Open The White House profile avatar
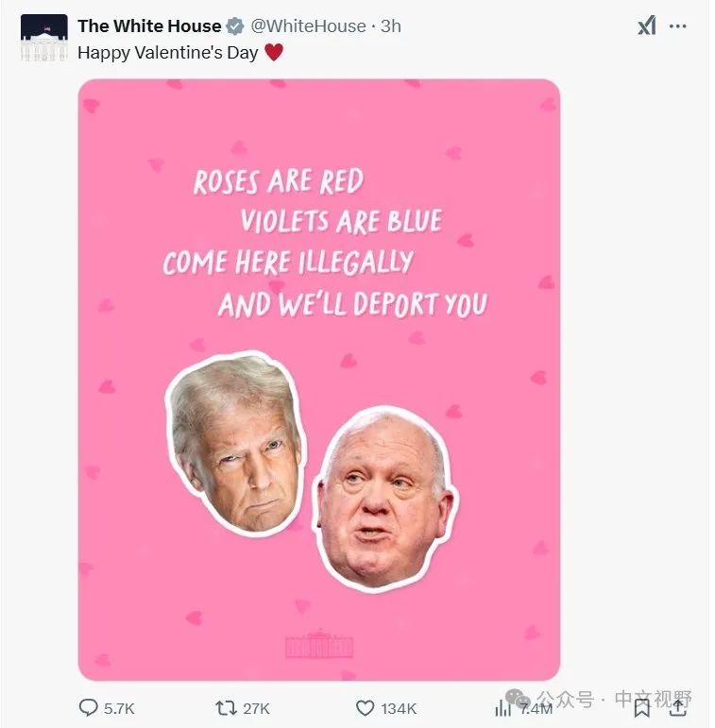This screenshot has height=728, width=715. [44, 38]
